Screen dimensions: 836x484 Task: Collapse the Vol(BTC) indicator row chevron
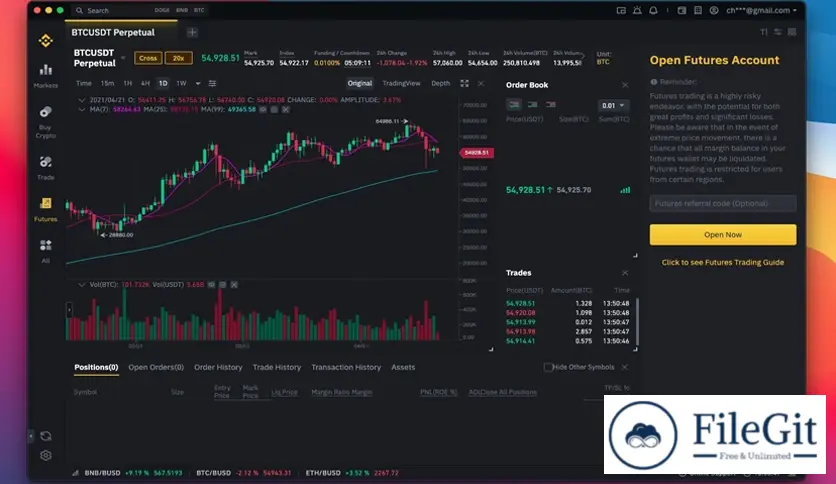point(82,285)
